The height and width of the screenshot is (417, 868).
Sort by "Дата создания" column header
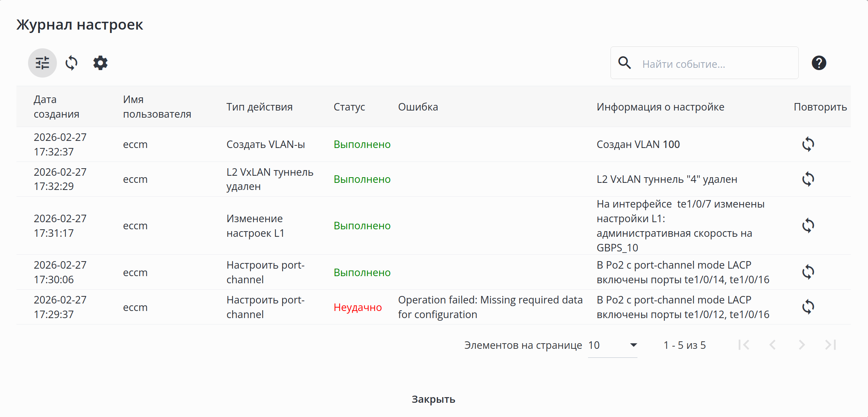[x=56, y=107]
